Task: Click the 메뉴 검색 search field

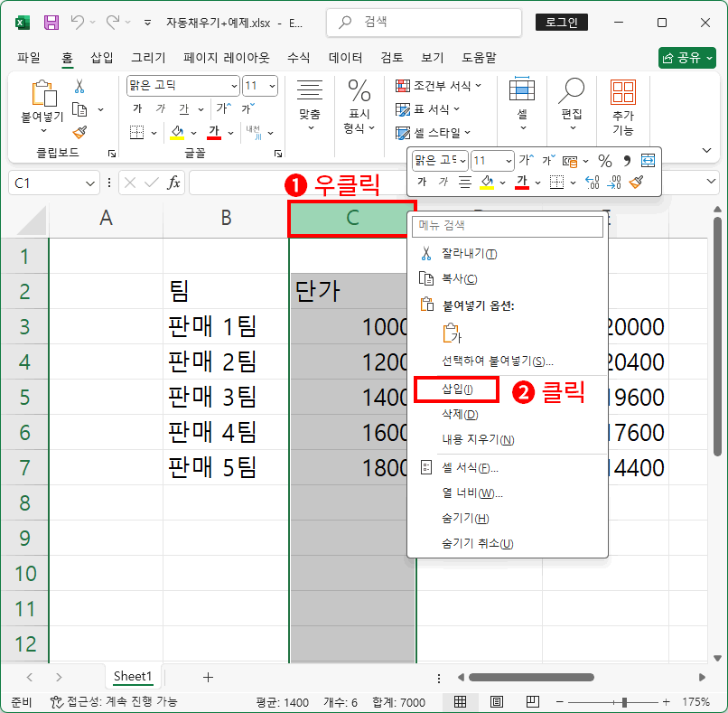Action: click(508, 226)
